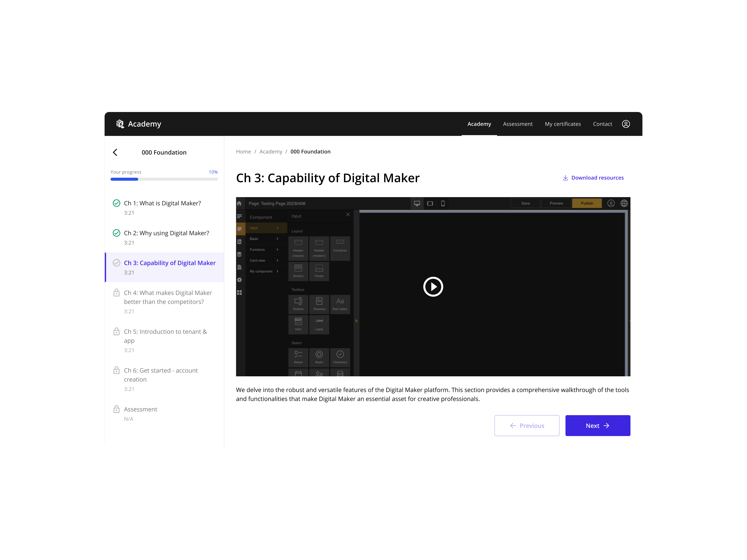Select desktop view icon in video toolbar
This screenshot has width=747, height=560.
point(417,203)
